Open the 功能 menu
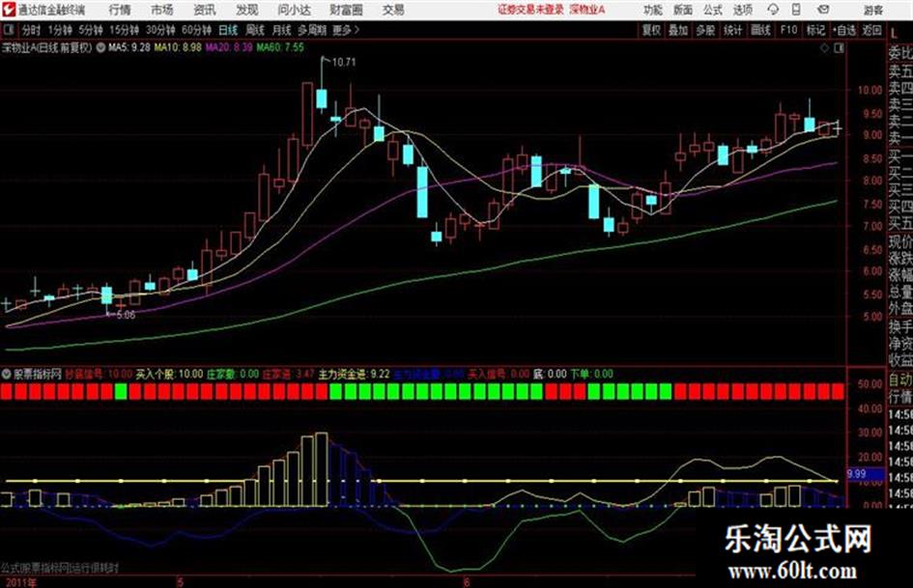913x588 pixels. pos(653,10)
